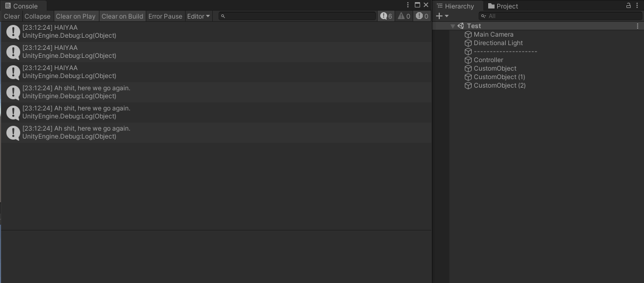Open the Console panel options menu
The height and width of the screenshot is (283, 644).
[408, 5]
